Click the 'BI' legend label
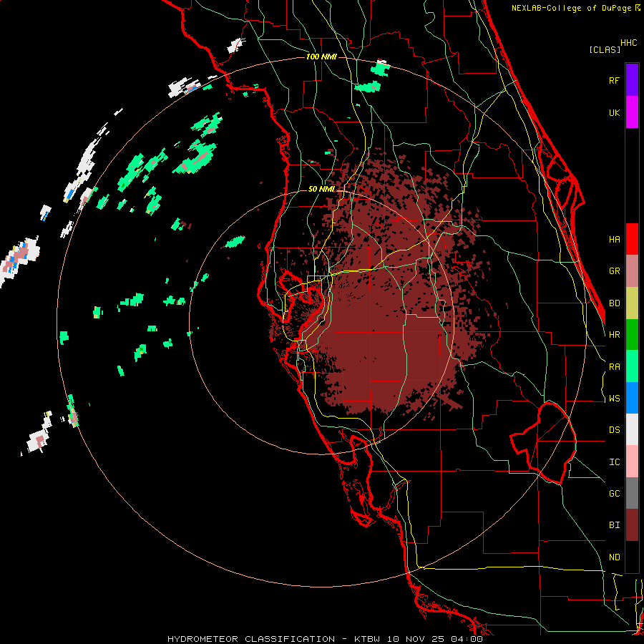Viewport: 644px width, 644px height. click(614, 525)
